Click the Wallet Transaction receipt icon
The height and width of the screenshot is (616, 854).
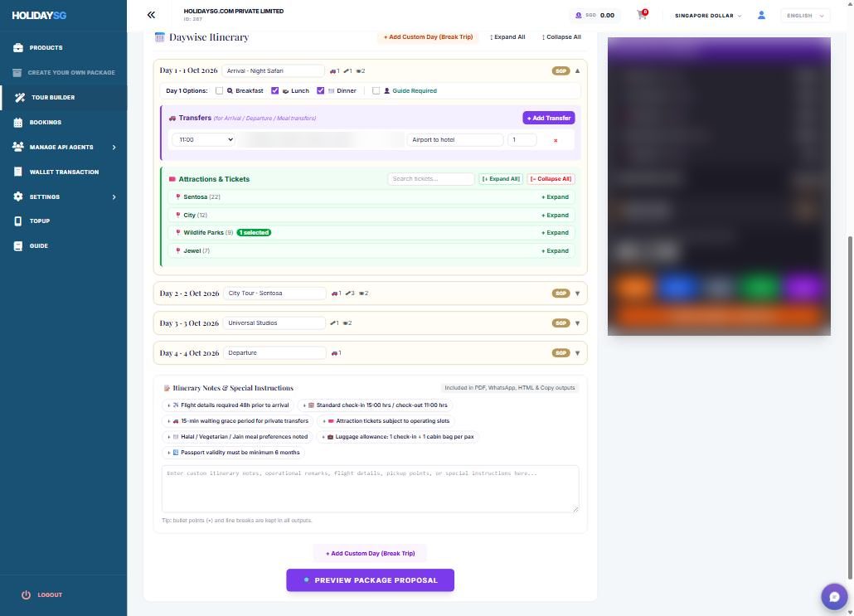[18, 172]
